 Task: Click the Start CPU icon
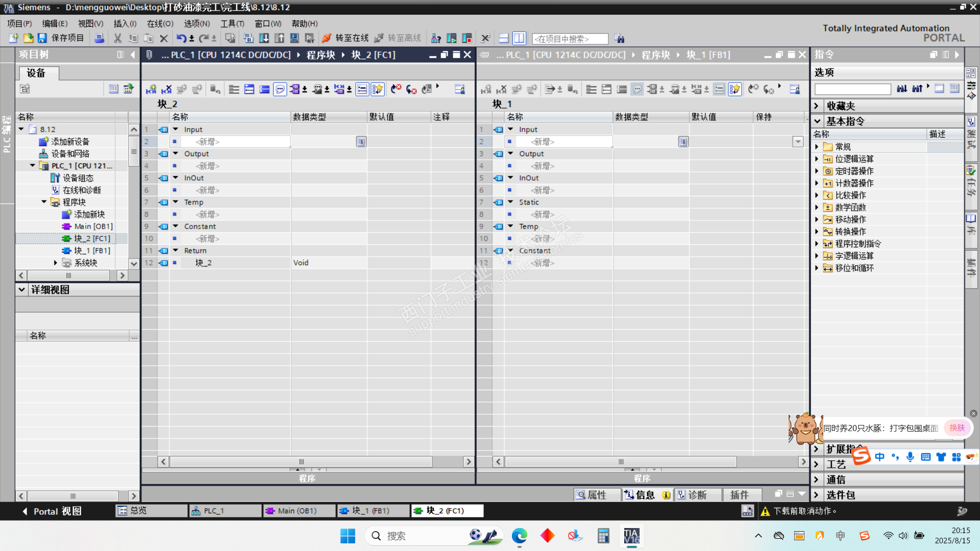(452, 38)
